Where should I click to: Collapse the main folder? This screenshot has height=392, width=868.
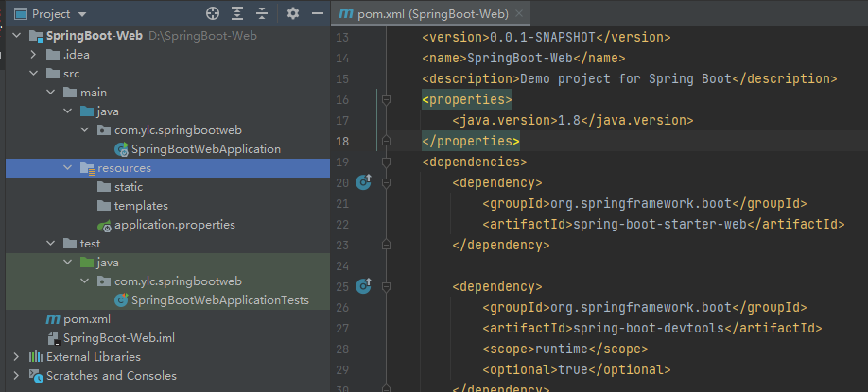[x=50, y=93]
